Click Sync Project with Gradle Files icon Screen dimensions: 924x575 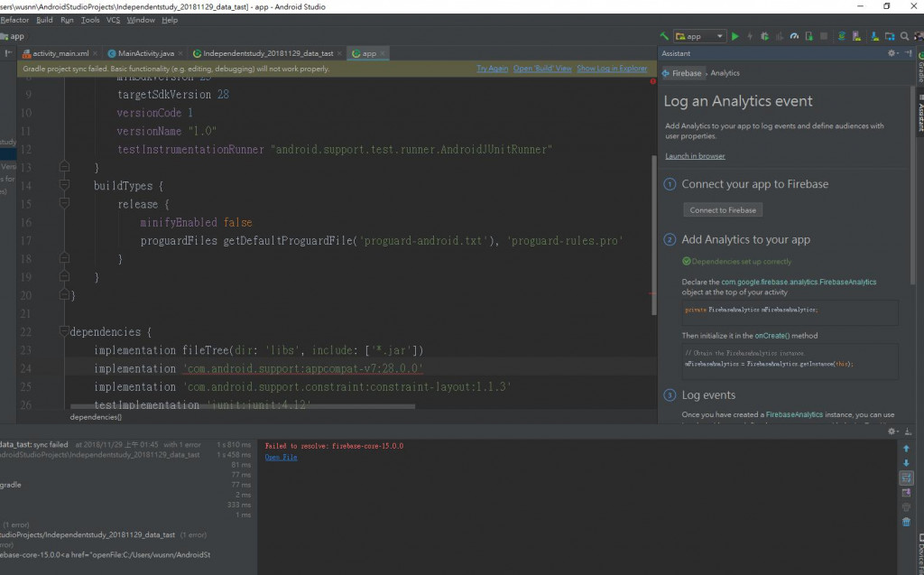tap(842, 36)
